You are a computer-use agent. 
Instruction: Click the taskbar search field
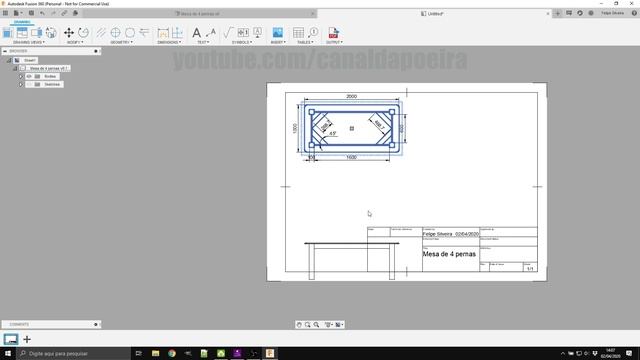pyautogui.click(x=74, y=353)
